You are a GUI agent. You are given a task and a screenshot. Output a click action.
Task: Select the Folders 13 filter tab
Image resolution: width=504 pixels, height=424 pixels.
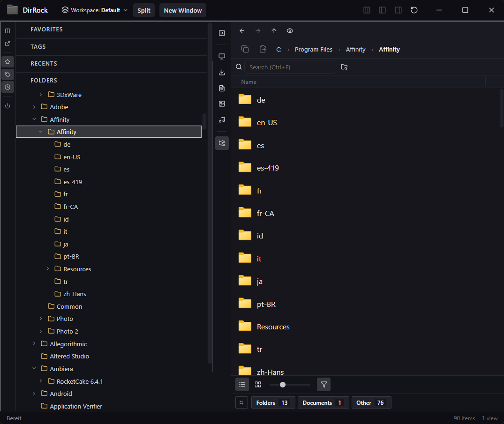click(273, 402)
